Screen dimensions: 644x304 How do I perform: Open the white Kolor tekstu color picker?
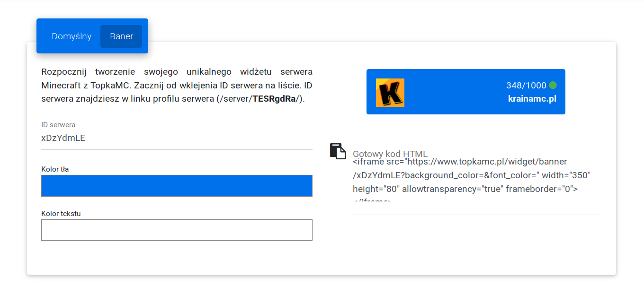pyautogui.click(x=177, y=230)
